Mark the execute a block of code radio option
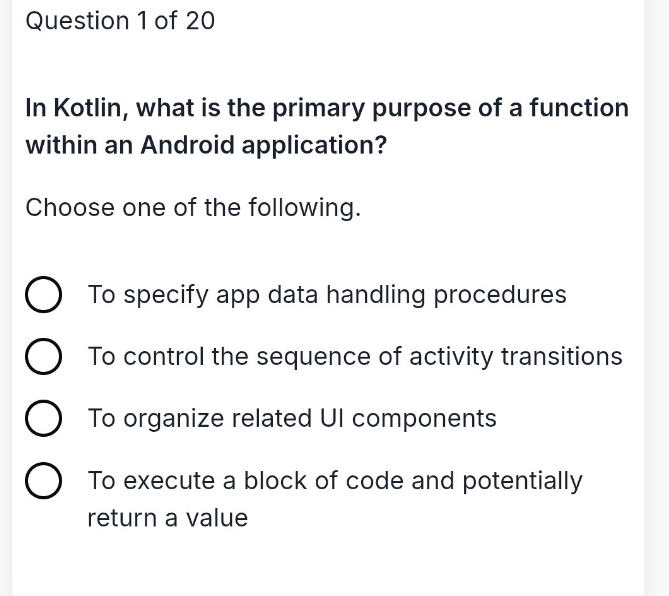Viewport: 669px width, 596px height. coord(43,480)
